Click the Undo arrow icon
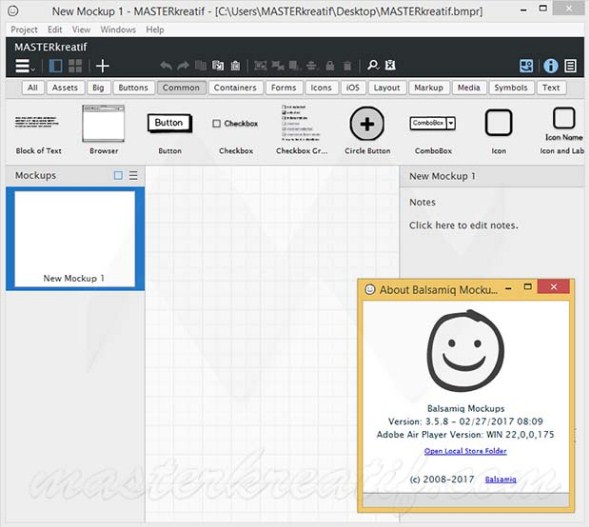Image resolution: width=589 pixels, height=527 pixels. (166, 66)
